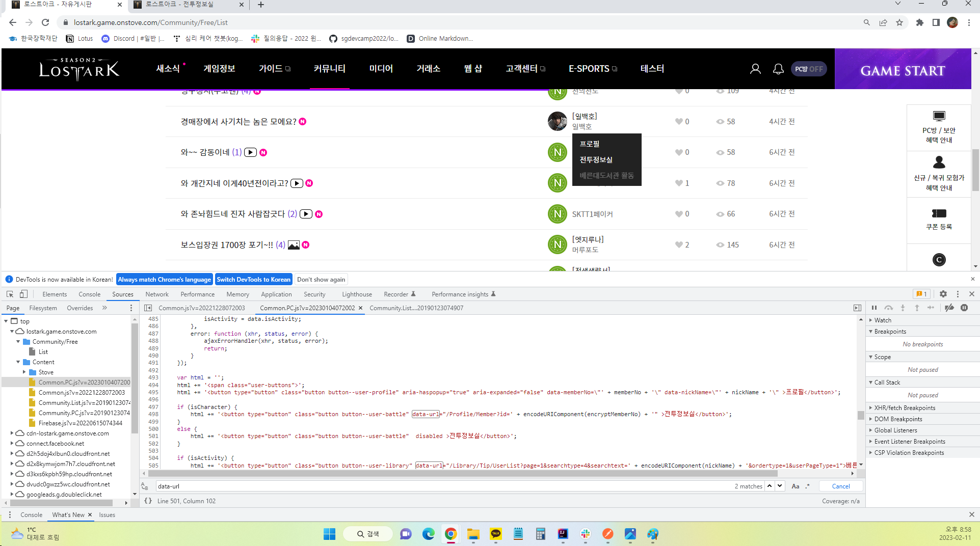This screenshot has height=546, width=980.
Task: Switch to the Elements panel
Action: [55, 294]
